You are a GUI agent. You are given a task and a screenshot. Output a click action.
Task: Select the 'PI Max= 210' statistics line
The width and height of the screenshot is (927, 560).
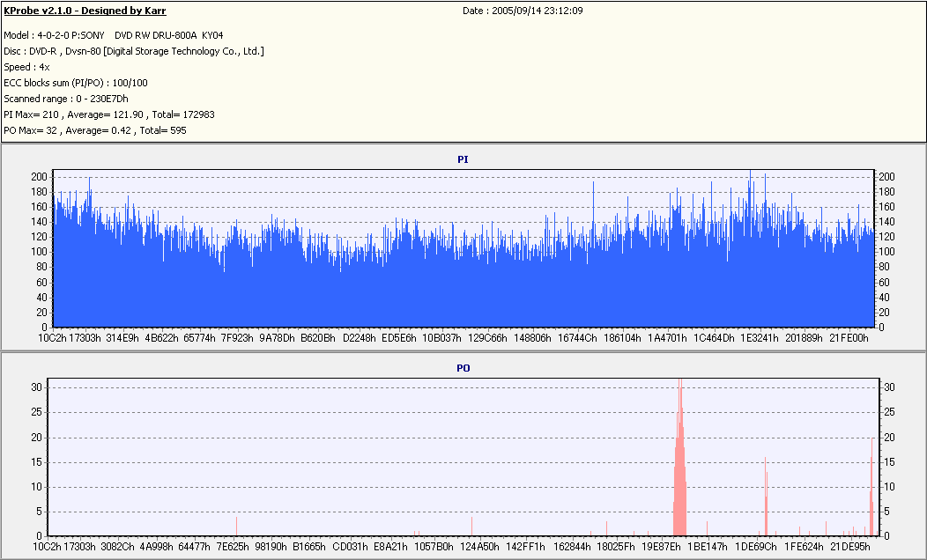click(x=109, y=114)
